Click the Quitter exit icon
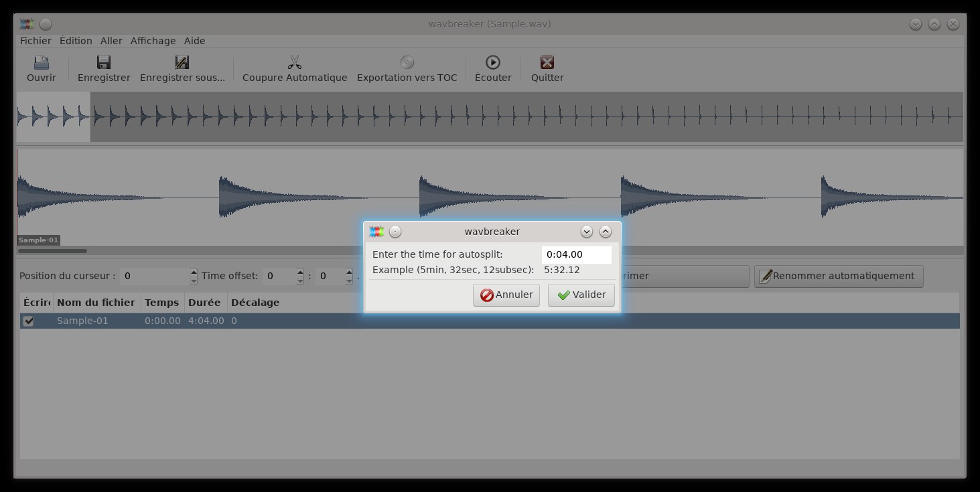The image size is (980, 492). point(547,62)
